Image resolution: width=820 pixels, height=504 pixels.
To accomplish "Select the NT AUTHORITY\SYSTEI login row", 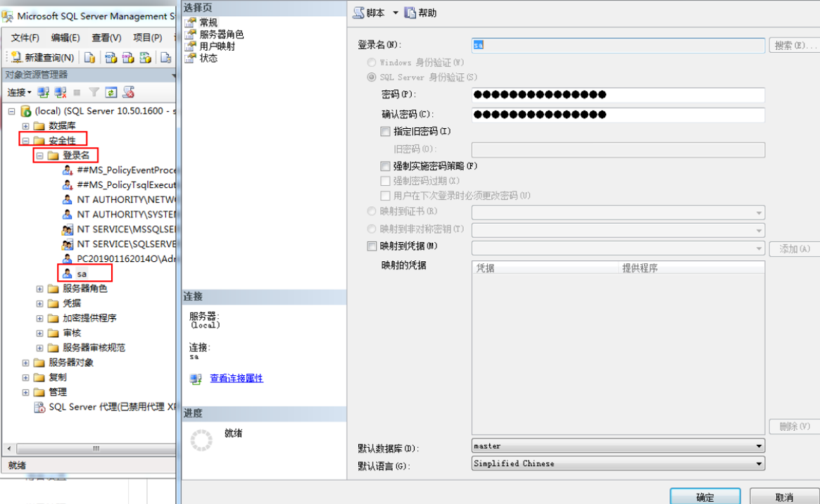I will pos(119,215).
